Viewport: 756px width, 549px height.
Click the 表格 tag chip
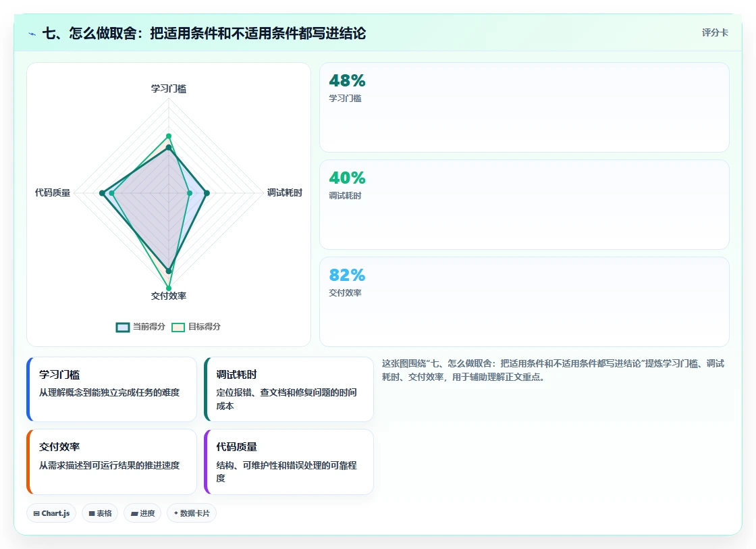click(x=100, y=513)
